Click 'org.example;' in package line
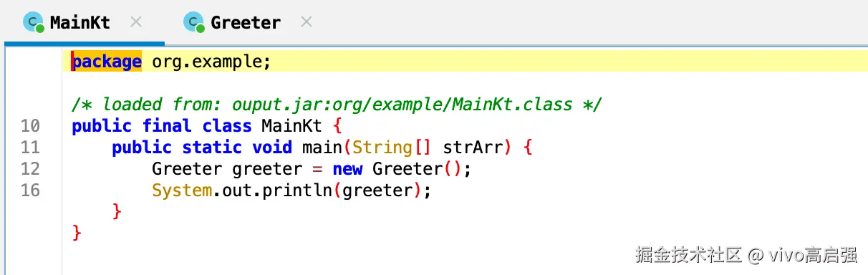 [x=212, y=62]
